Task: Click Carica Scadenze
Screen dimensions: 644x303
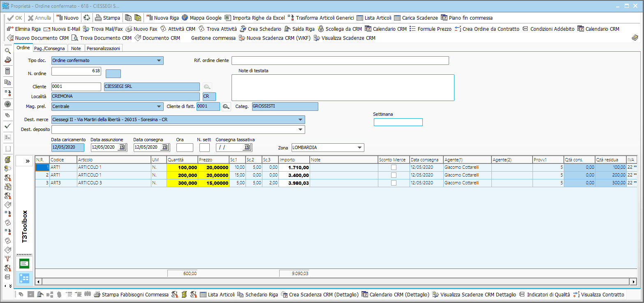Action: point(416,18)
